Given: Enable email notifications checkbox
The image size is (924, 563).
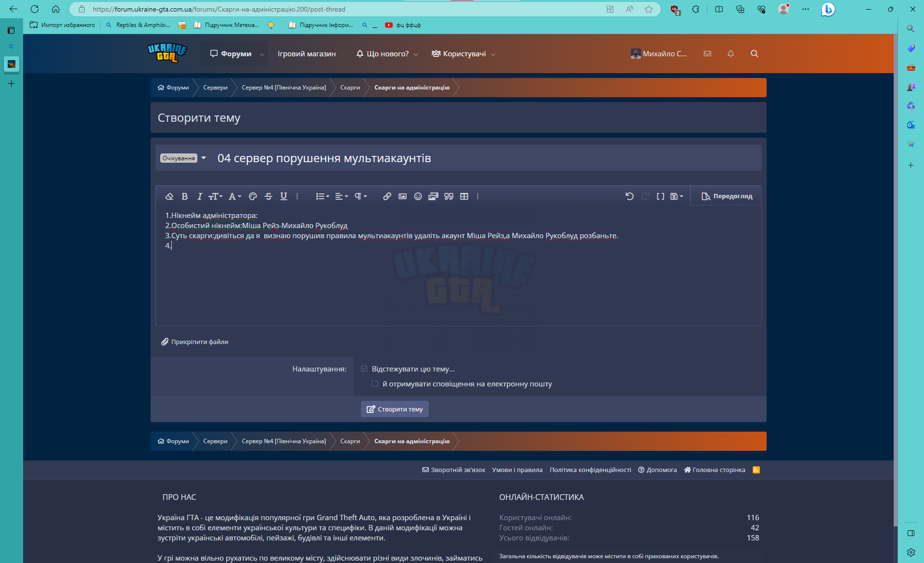Looking at the screenshot, I should tap(375, 384).
